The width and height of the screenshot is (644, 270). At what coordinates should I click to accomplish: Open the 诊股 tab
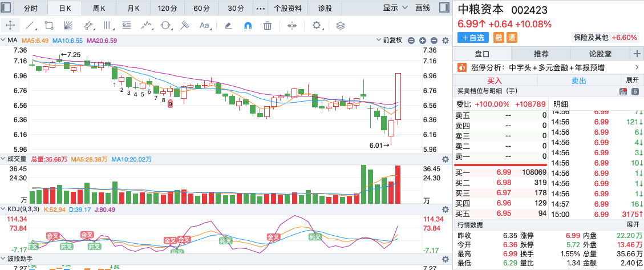[325, 8]
